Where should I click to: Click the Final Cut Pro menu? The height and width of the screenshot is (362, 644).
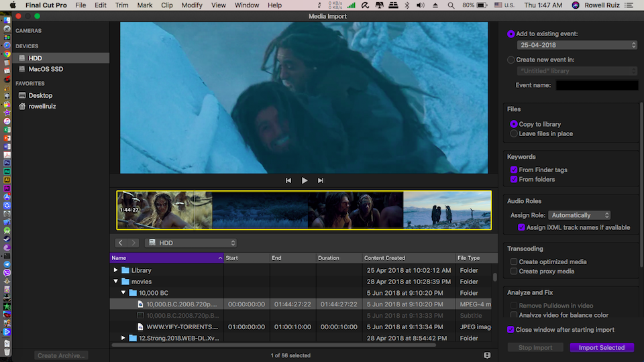click(x=46, y=5)
